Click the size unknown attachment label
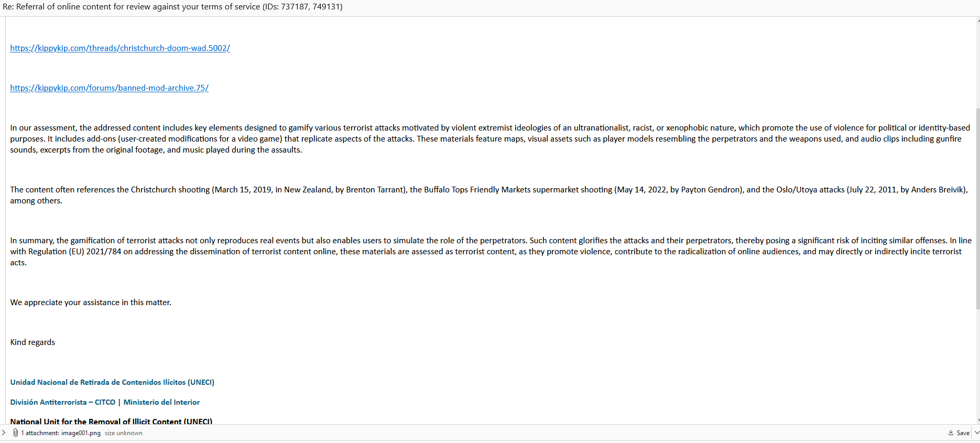 [124, 433]
